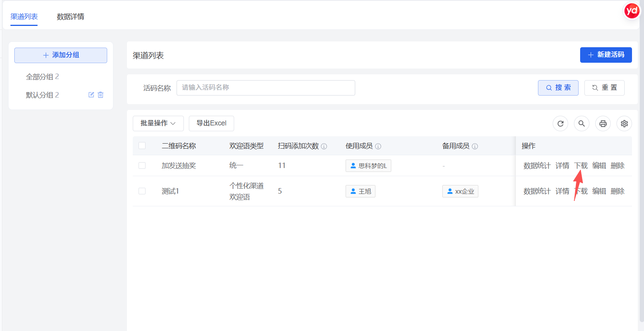Image resolution: width=644 pixels, height=331 pixels.
Task: Click 编辑 for 测试1 row
Action: [x=599, y=191]
